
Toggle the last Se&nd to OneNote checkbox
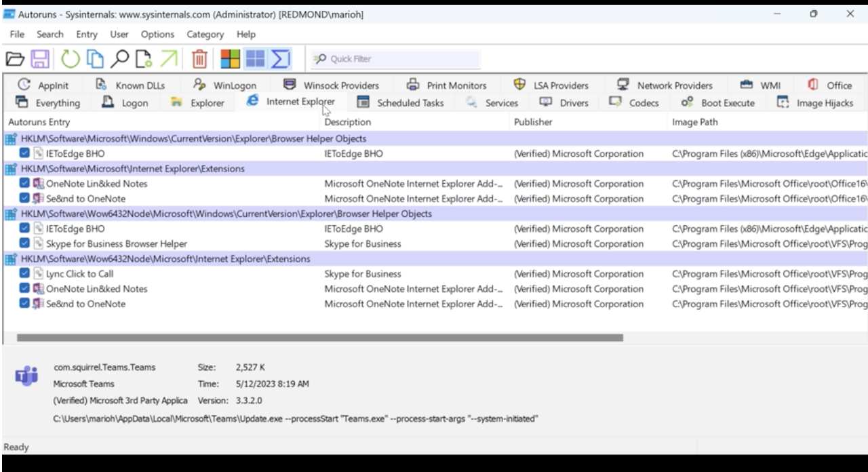pos(25,304)
